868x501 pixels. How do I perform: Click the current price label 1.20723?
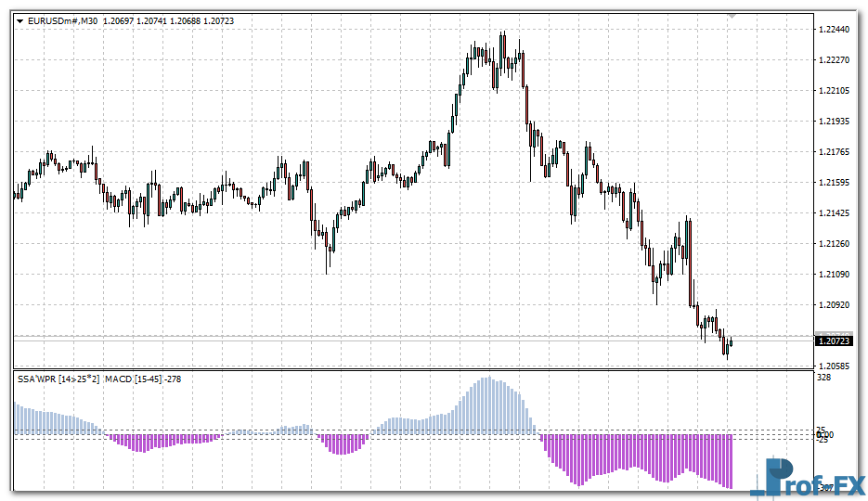835,341
